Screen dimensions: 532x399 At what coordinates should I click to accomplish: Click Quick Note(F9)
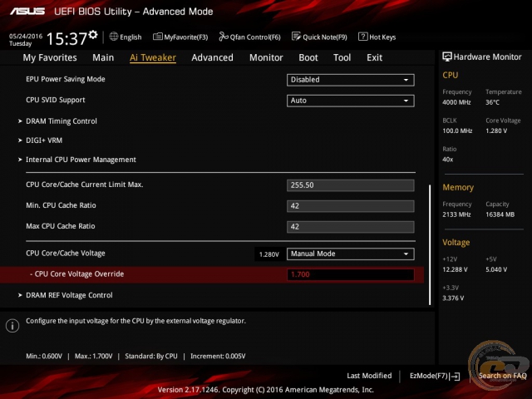(x=319, y=37)
